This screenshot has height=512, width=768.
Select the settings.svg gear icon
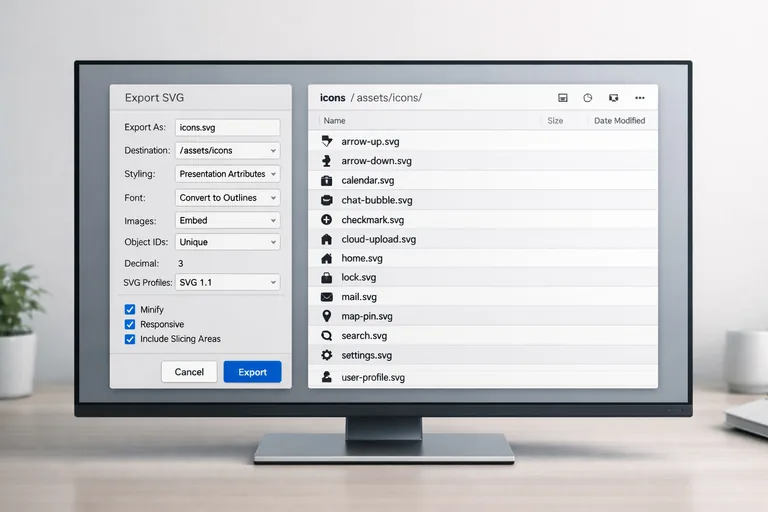327,355
